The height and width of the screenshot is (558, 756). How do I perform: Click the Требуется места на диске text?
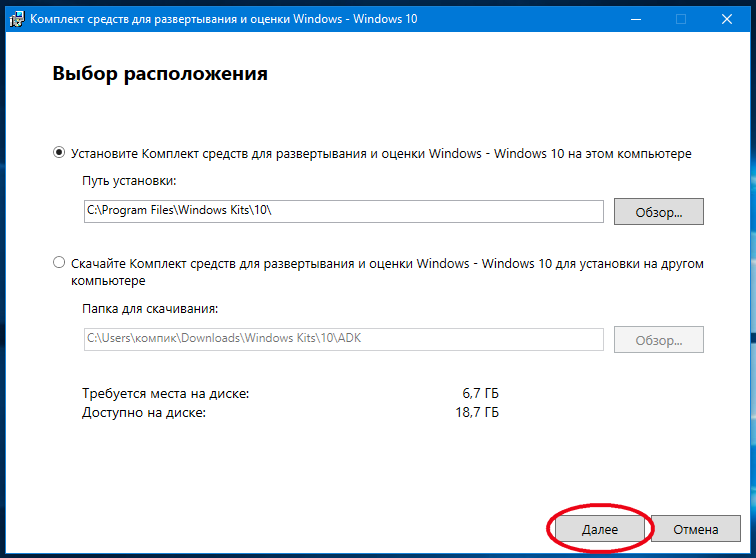165,394
